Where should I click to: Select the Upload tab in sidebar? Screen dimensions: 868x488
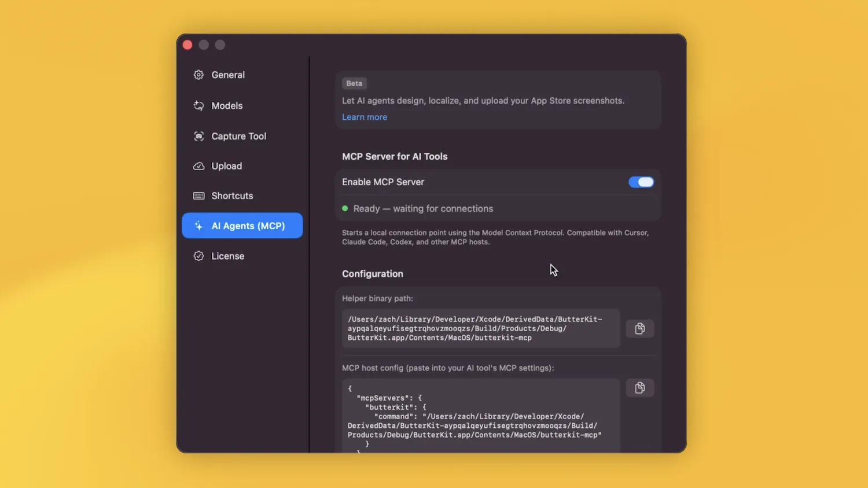coord(226,166)
